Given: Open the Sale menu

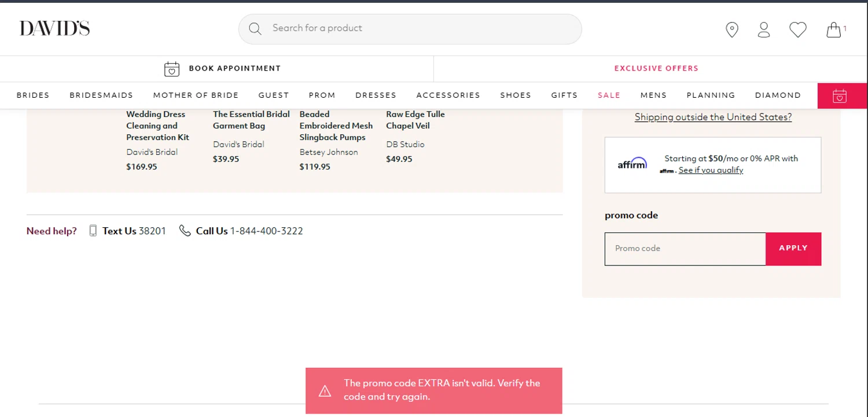Looking at the screenshot, I should 609,95.
